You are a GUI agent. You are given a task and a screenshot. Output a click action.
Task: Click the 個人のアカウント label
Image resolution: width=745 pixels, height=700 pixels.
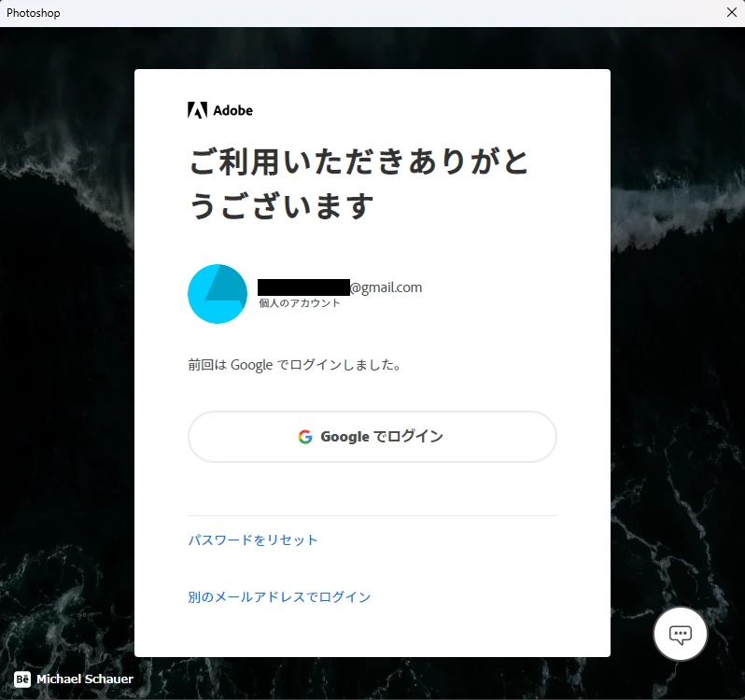300,303
